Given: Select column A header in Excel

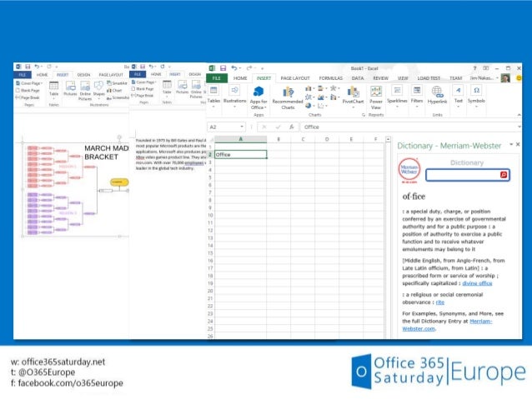Looking at the screenshot, I should tap(240, 139).
